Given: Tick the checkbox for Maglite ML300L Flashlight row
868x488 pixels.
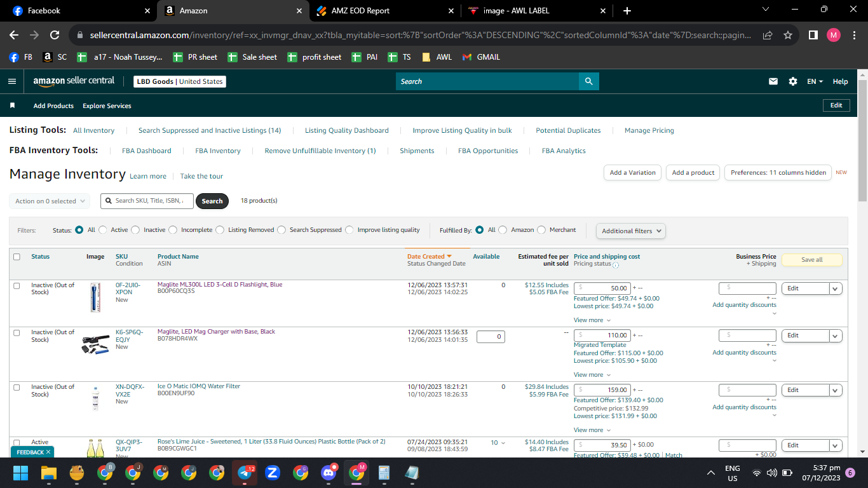Looking at the screenshot, I should [x=17, y=286].
